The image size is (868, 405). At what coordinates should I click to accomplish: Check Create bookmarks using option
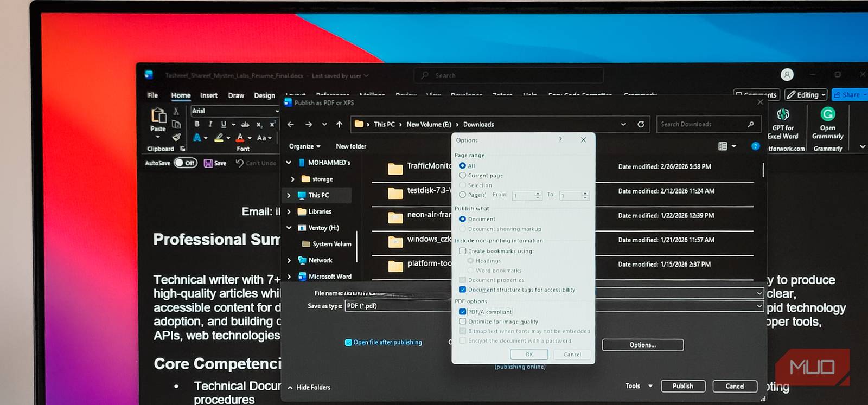463,251
